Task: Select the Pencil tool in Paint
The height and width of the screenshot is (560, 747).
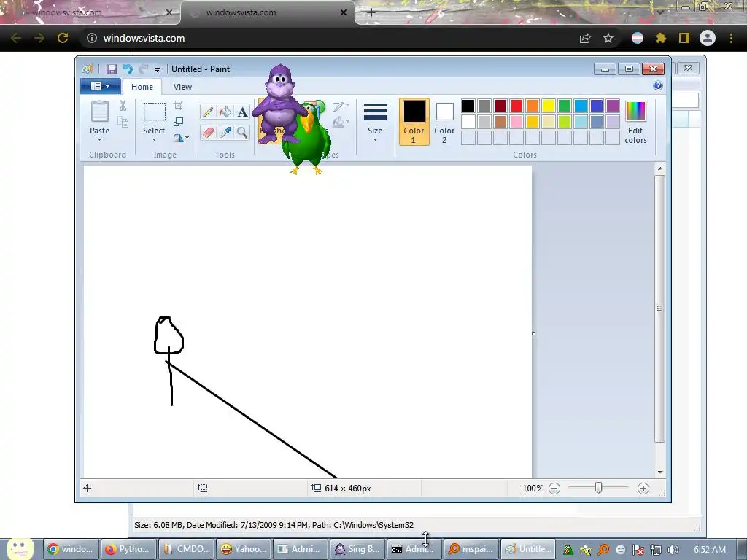Action: (x=208, y=112)
